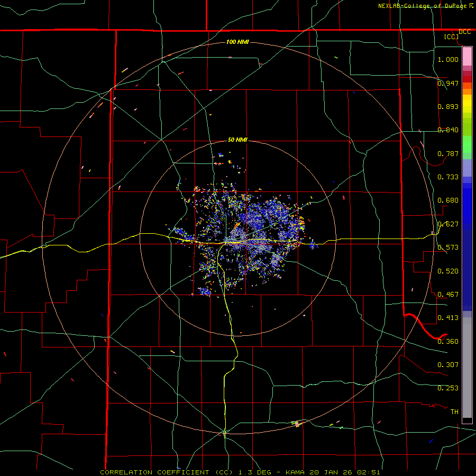Click the 0.360 legend value
Screen dimensions: 476x476
coord(448,341)
